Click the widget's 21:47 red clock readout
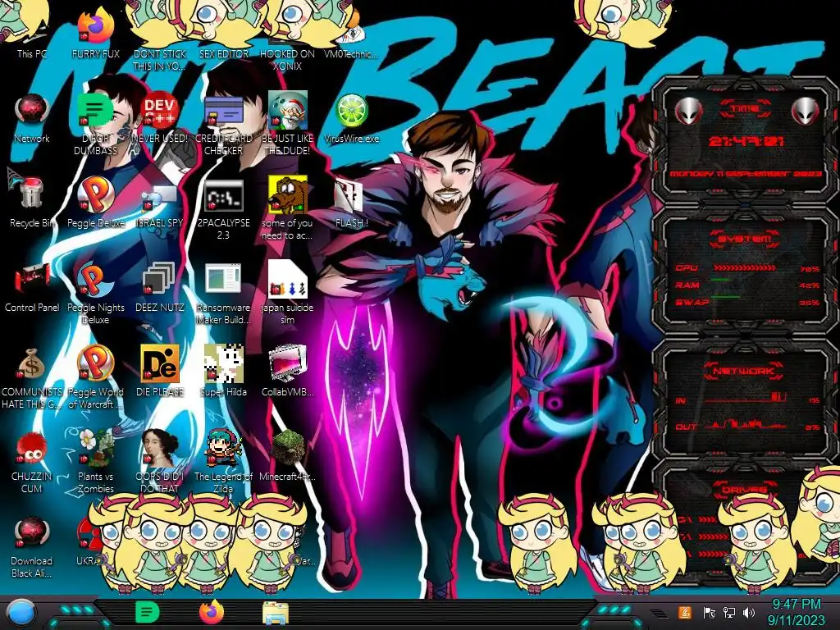Image resolution: width=840 pixels, height=630 pixels. 746,141
